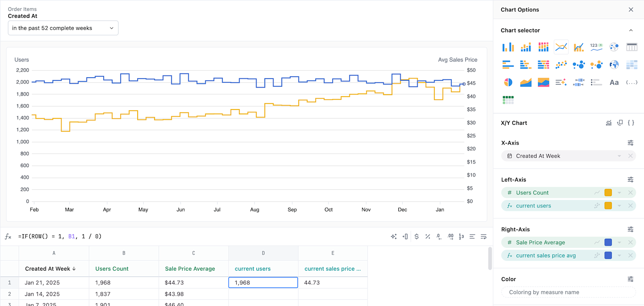644x306 pixels.
Task: Collapse the Chart selector section
Action: point(631,30)
